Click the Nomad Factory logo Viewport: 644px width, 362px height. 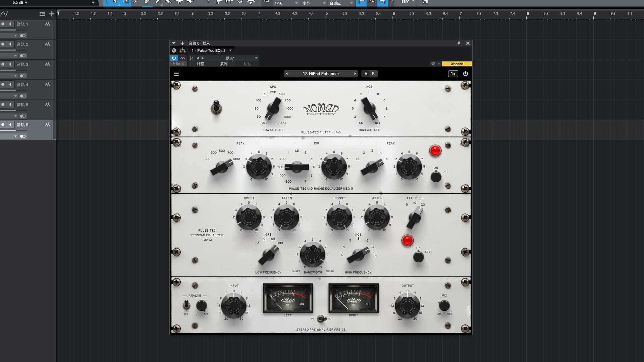point(321,109)
